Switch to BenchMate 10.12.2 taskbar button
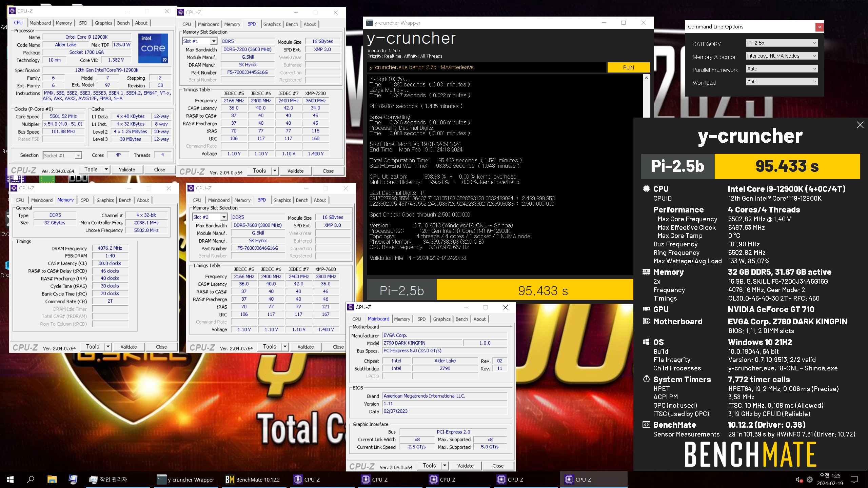This screenshot has height=488, width=868. point(253,480)
